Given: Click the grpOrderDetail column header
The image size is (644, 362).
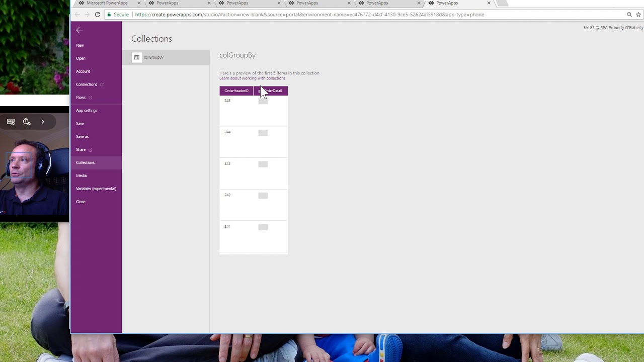Looking at the screenshot, I should click(x=271, y=91).
